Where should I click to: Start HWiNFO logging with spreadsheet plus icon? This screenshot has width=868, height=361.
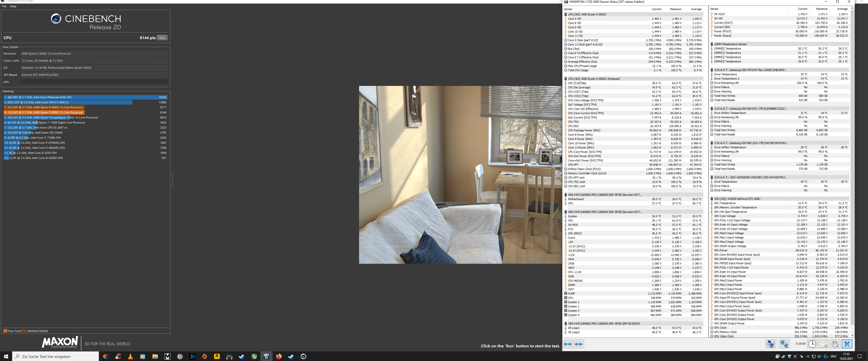coord(824,344)
